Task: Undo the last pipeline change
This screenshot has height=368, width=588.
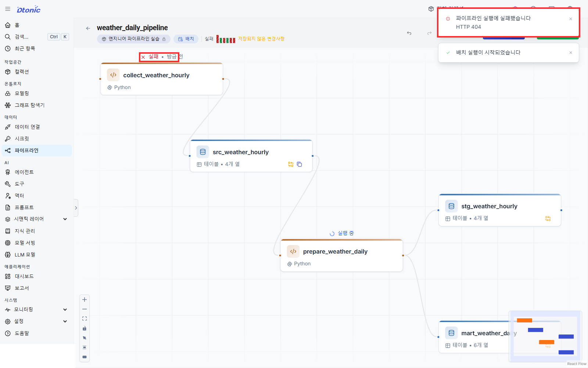Action: point(409,33)
